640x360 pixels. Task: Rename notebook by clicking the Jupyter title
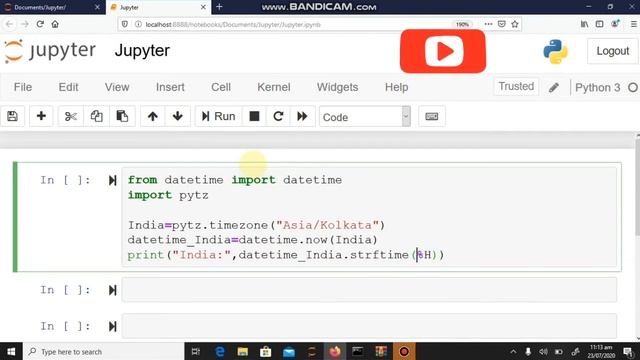pos(142,51)
